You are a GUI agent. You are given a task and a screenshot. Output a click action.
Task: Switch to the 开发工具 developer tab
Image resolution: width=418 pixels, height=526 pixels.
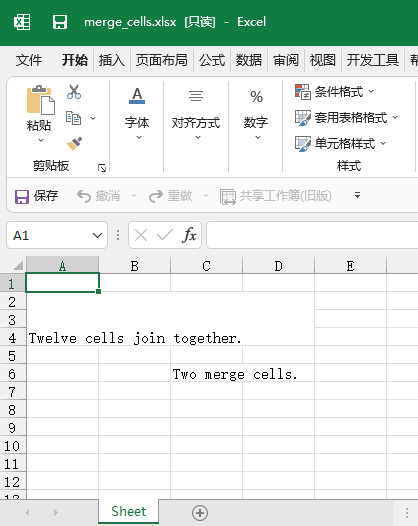pos(373,60)
